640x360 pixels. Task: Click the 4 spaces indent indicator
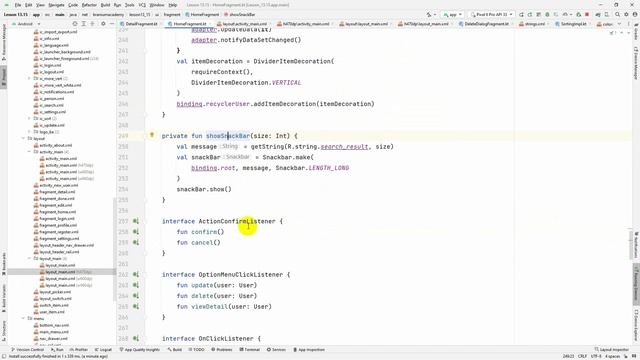612,356
